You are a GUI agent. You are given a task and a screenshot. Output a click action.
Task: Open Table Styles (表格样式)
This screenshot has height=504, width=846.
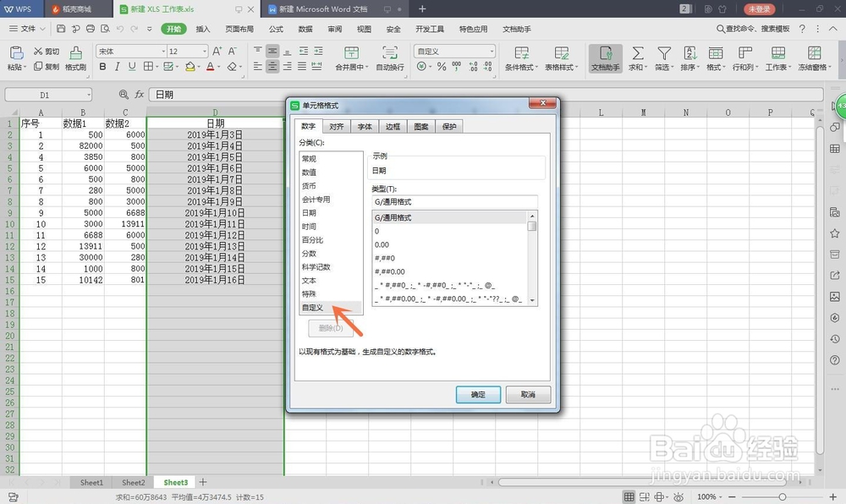pyautogui.click(x=561, y=58)
